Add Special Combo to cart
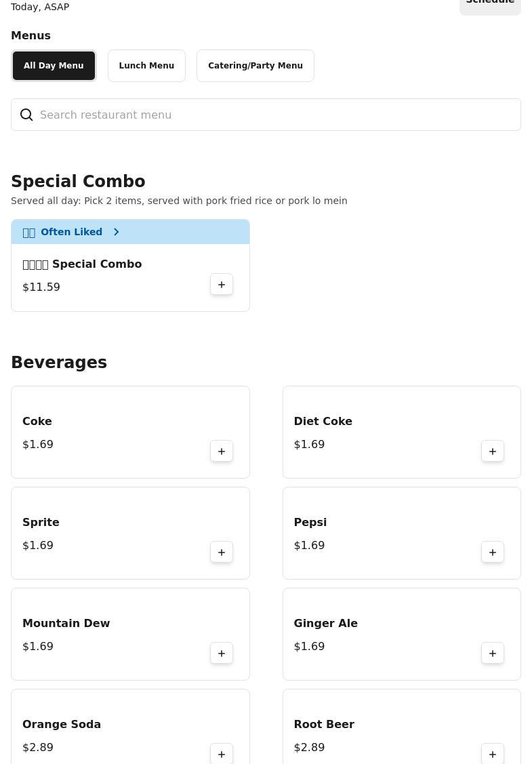Image resolution: width=532 pixels, height=764 pixels. coord(222,285)
